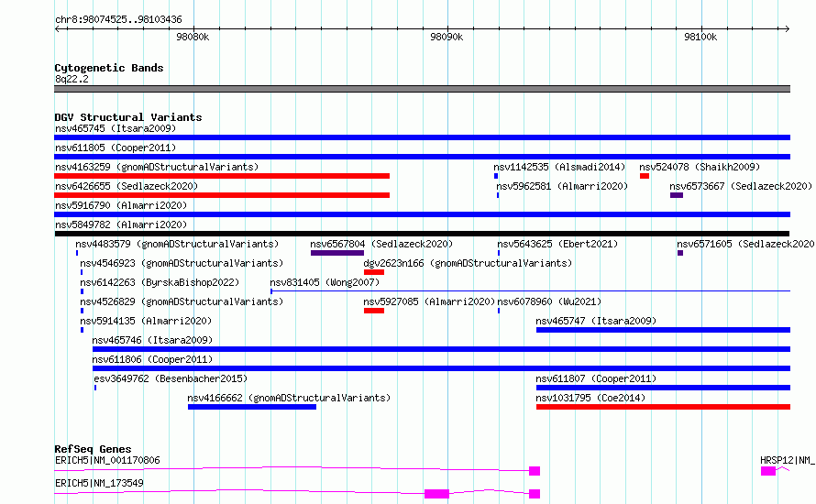Select nsv5916790 (Almarri2020) label

tap(121, 205)
